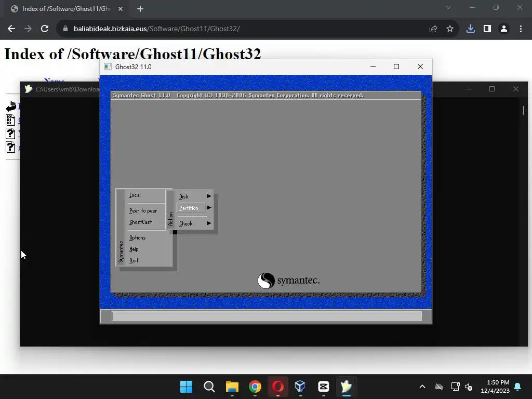The height and width of the screenshot is (399, 532).
Task: View site info lock icon
Action: pyautogui.click(x=65, y=29)
